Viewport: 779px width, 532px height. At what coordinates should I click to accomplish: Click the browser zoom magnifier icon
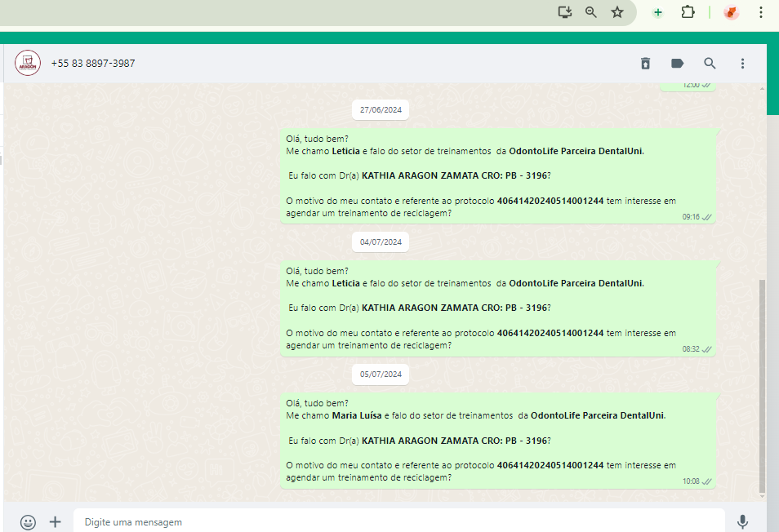click(591, 12)
